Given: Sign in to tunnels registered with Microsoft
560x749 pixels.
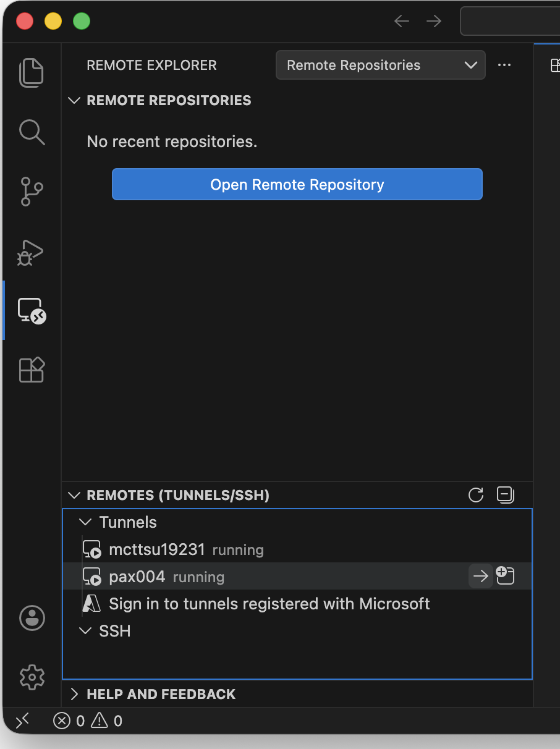Looking at the screenshot, I should click(269, 604).
